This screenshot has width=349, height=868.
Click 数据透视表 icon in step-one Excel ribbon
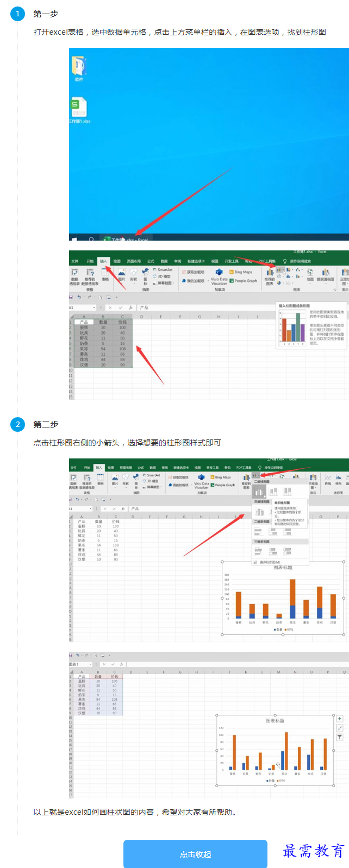[x=74, y=275]
